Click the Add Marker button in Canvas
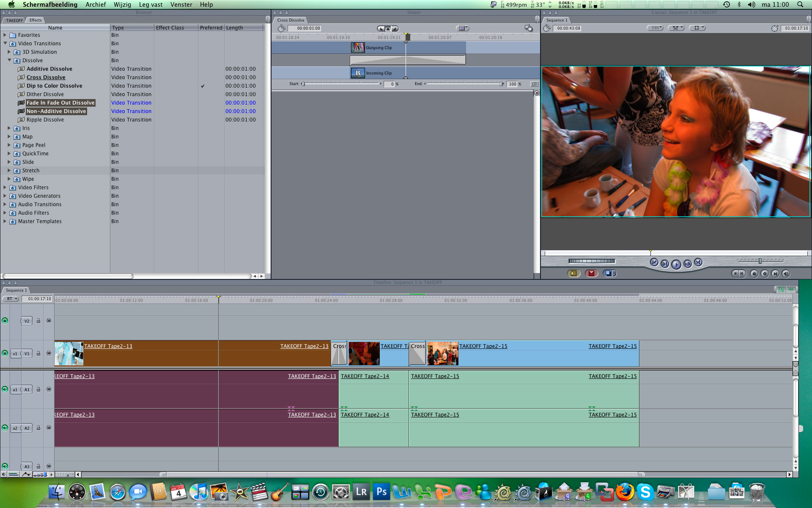This screenshot has height=508, width=812. click(754, 274)
